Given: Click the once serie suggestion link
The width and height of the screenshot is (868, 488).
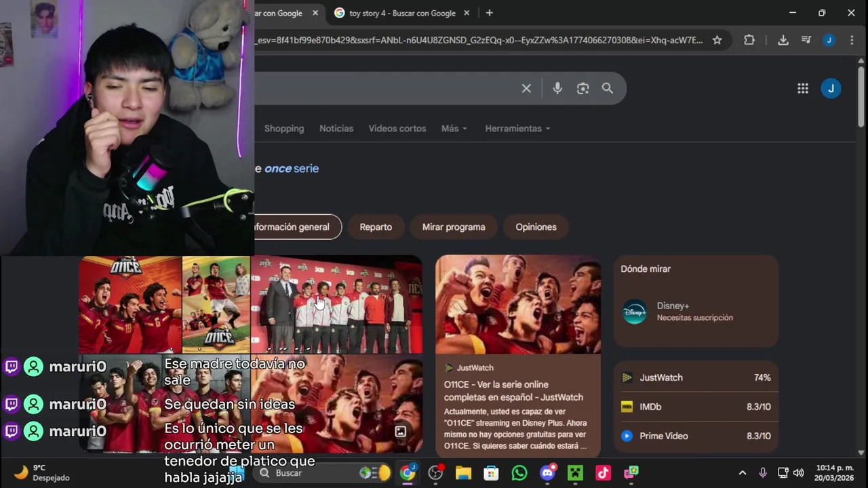Looking at the screenshot, I should (292, 168).
